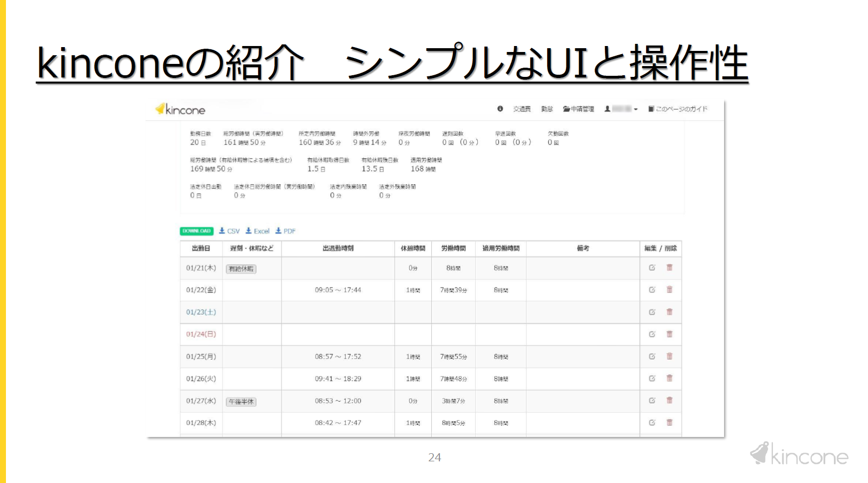Edit the 01/25(月) row
This screenshot has height=483, width=868.
(x=652, y=356)
